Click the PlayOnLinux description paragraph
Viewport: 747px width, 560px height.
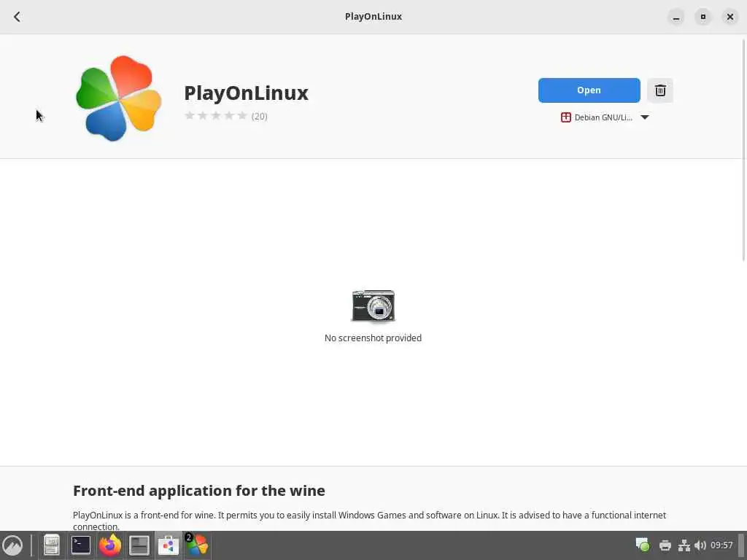pyautogui.click(x=370, y=521)
